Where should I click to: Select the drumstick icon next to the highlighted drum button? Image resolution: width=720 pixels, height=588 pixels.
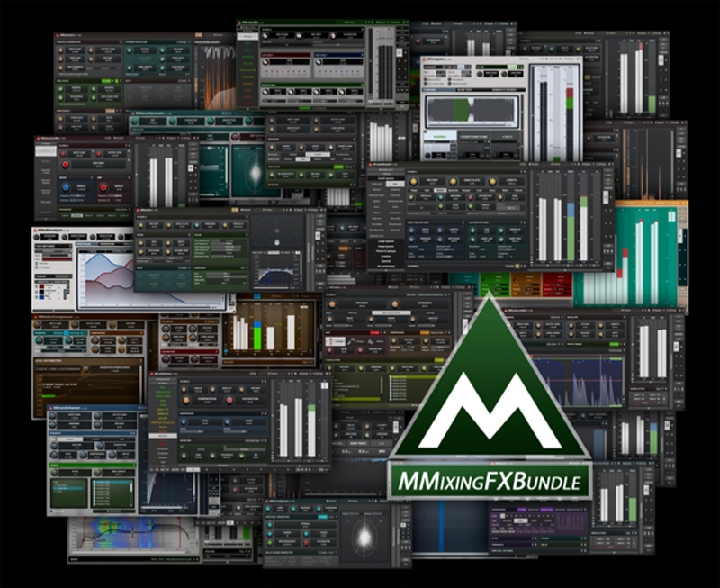[352, 341]
